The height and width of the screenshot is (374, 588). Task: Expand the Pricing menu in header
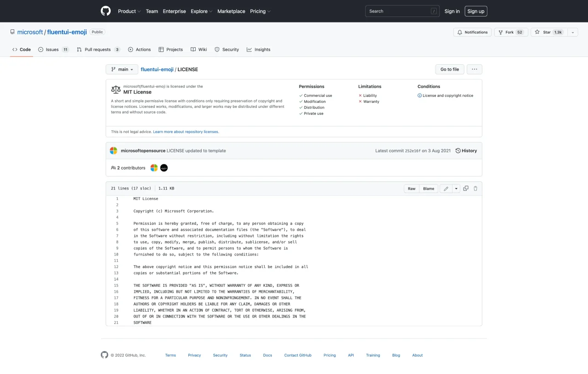pos(260,11)
